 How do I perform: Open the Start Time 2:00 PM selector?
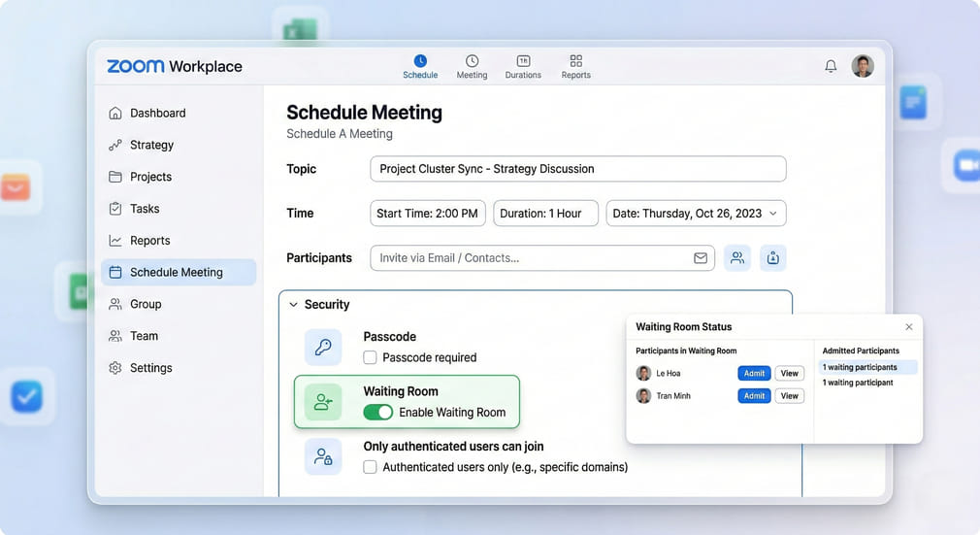[428, 214]
